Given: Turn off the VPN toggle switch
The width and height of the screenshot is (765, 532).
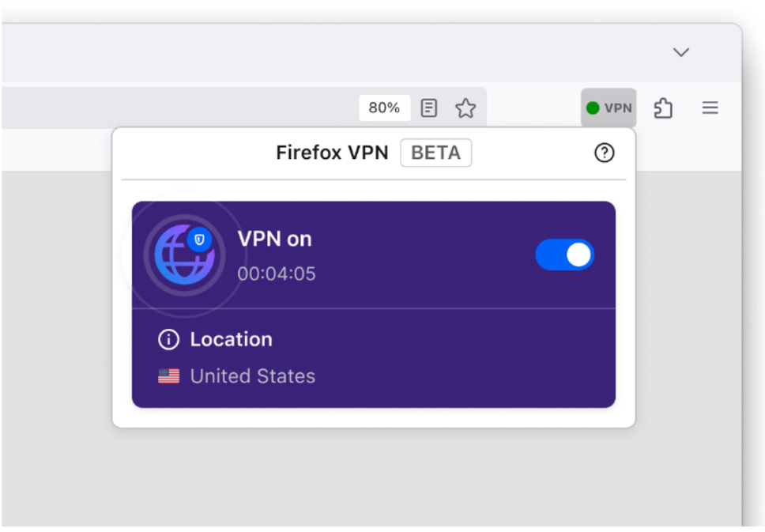Looking at the screenshot, I should tap(564, 255).
